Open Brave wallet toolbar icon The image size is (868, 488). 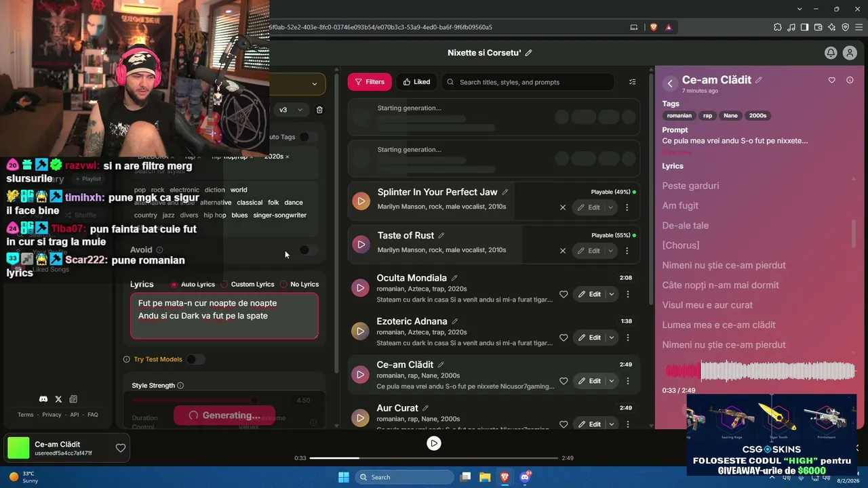coord(818,27)
